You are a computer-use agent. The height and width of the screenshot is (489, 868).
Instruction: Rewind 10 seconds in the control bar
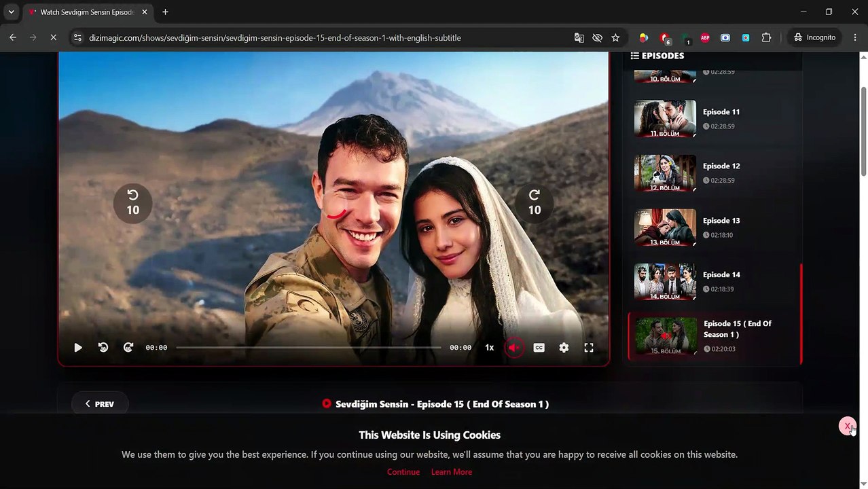[103, 348]
